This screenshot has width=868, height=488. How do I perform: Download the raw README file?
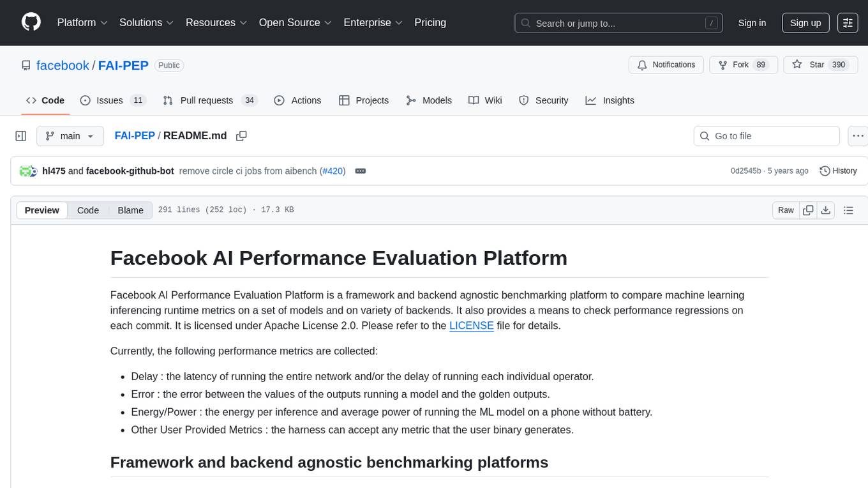pyautogui.click(x=825, y=210)
